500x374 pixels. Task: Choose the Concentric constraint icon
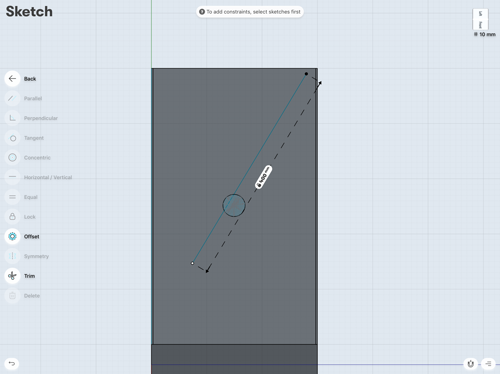12,157
